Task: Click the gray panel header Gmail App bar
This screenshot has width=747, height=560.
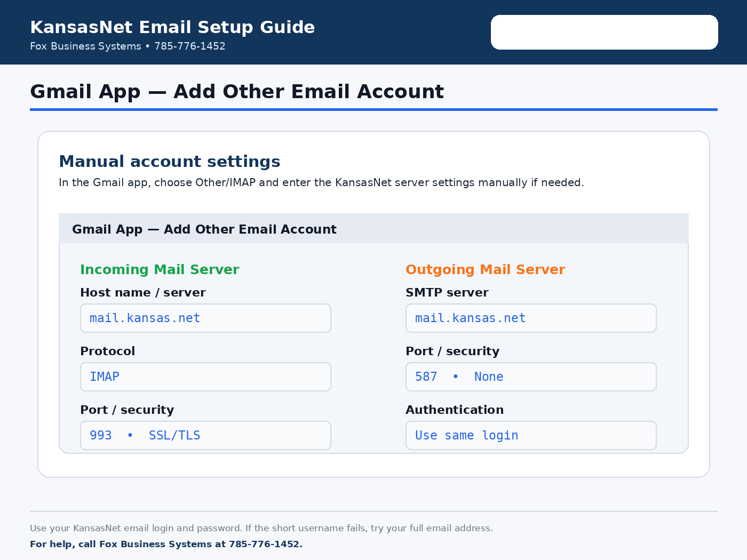Action: coord(373,229)
